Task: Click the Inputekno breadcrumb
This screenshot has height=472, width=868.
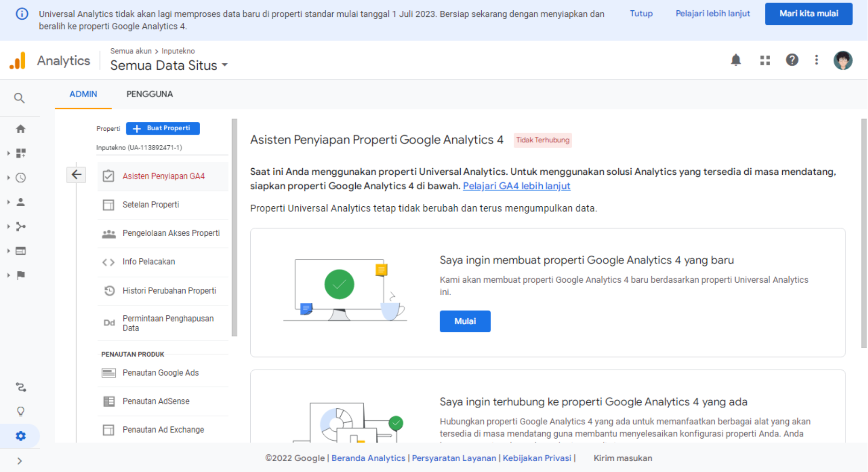Action: pos(178,51)
